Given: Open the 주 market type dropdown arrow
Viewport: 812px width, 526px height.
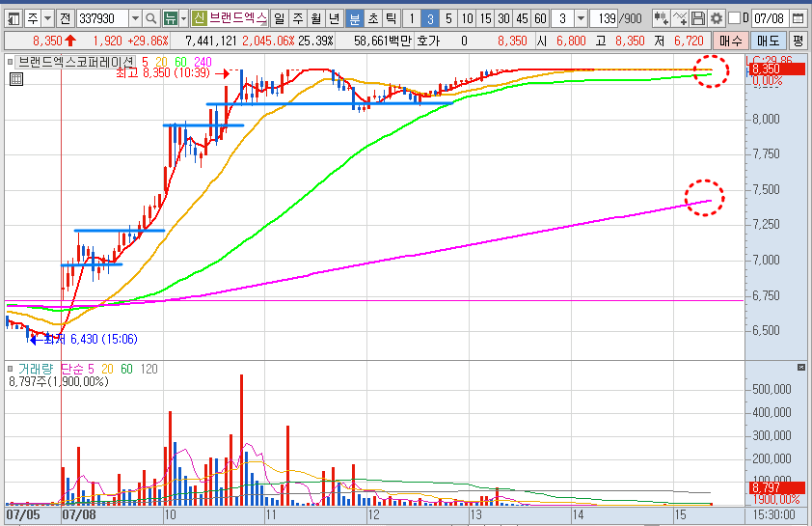Looking at the screenshot, I should point(47,19).
